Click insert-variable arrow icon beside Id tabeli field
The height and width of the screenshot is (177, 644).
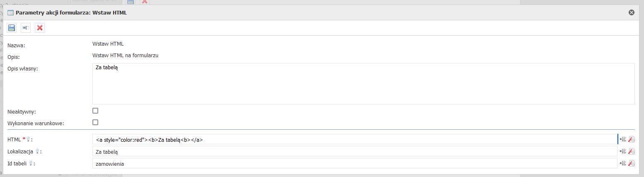tap(623, 163)
